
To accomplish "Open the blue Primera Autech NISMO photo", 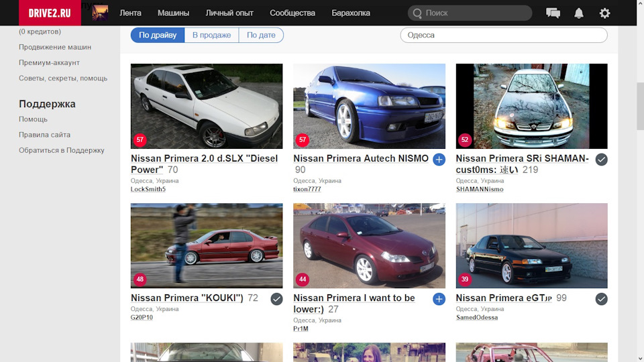I will (x=369, y=106).
